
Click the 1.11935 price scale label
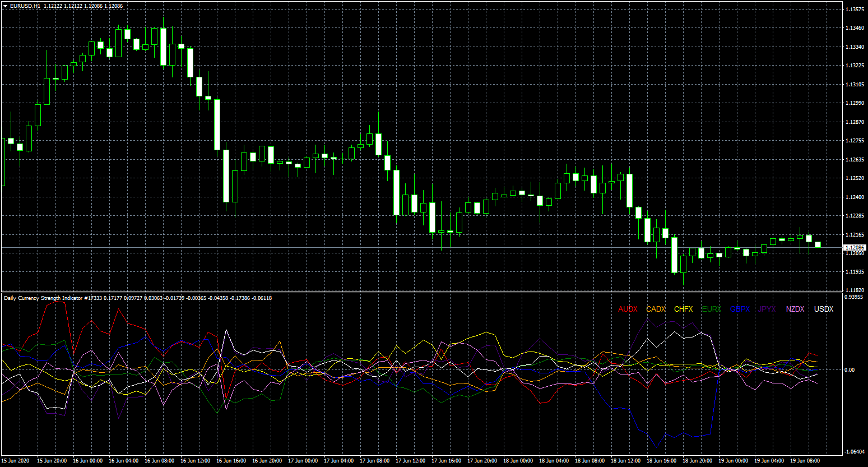point(855,272)
